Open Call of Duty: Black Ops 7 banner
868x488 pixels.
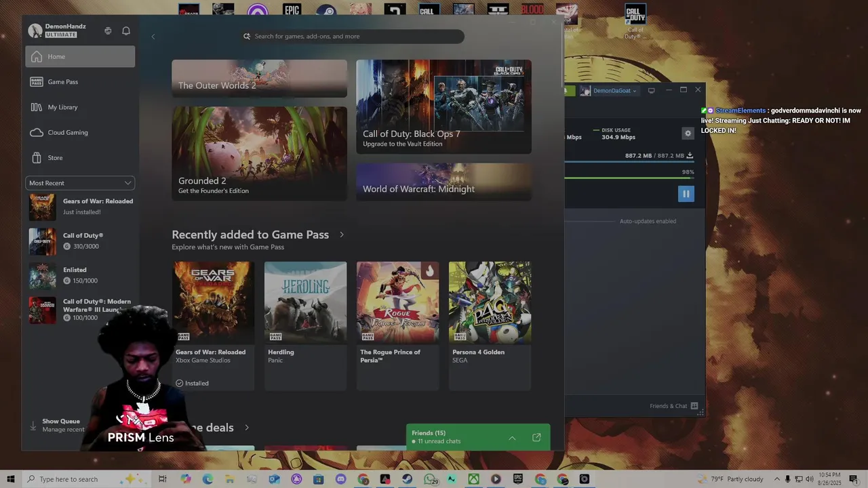443,106
